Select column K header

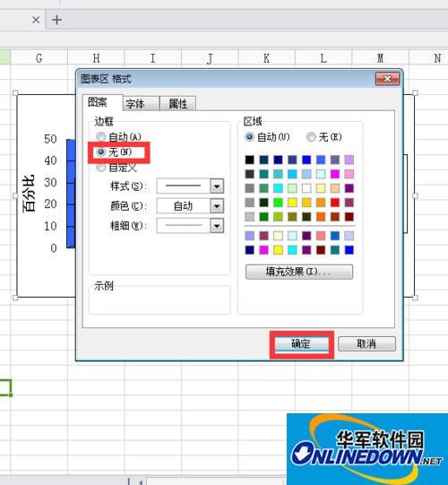(x=266, y=58)
